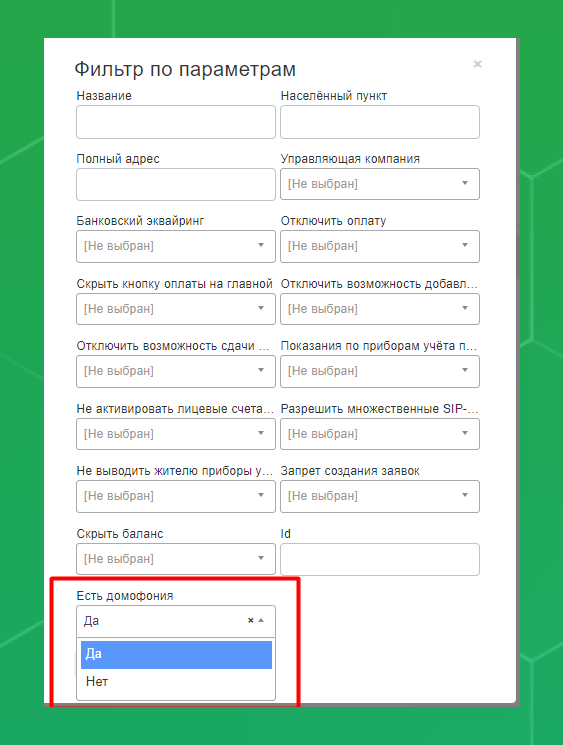Open Запрет создания заявок dropdown
This screenshot has height=745, width=563.
380,496
